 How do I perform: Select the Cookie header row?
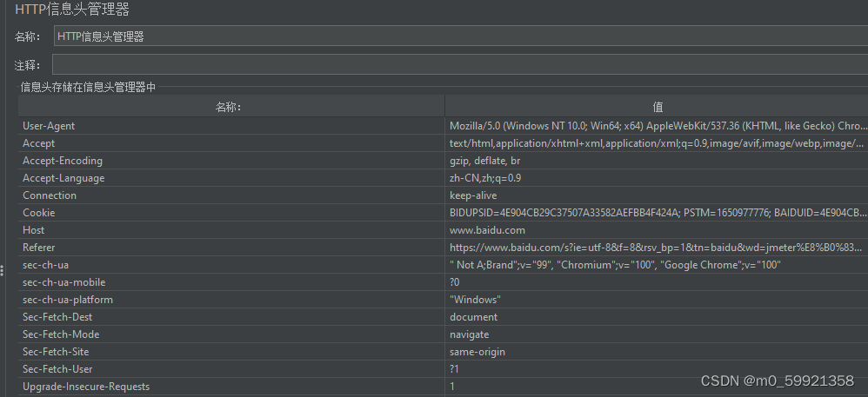coord(443,213)
